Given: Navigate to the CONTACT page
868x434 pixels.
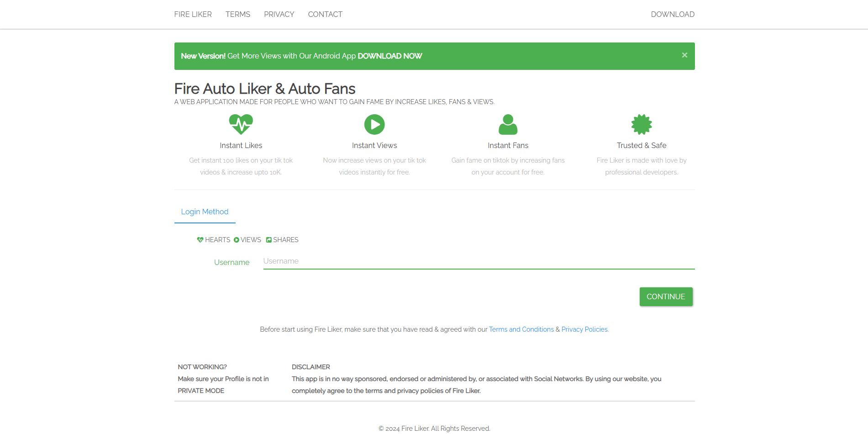Looking at the screenshot, I should coord(325,14).
